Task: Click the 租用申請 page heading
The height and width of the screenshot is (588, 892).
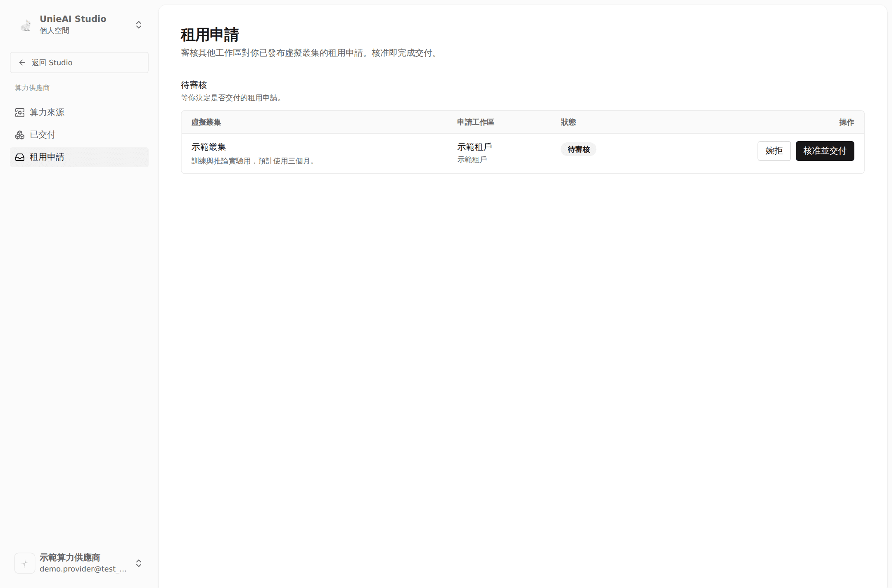Action: pos(210,35)
